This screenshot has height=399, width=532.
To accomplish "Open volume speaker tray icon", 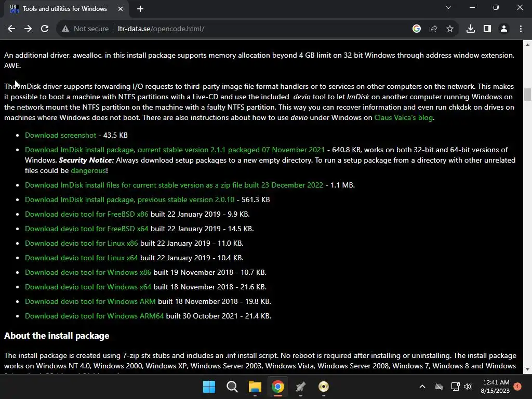I will [x=468, y=387].
